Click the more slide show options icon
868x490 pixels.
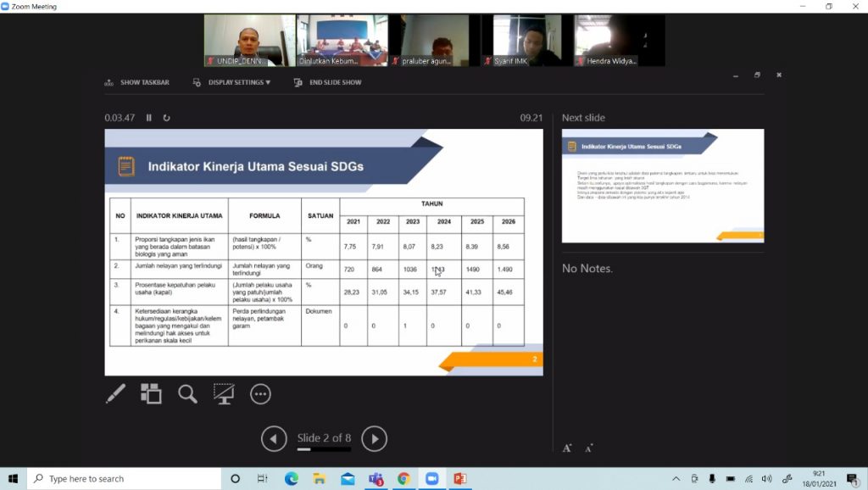(260, 393)
